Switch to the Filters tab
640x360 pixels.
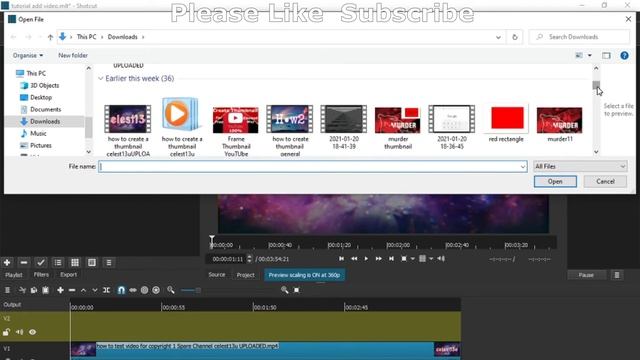[x=41, y=275]
